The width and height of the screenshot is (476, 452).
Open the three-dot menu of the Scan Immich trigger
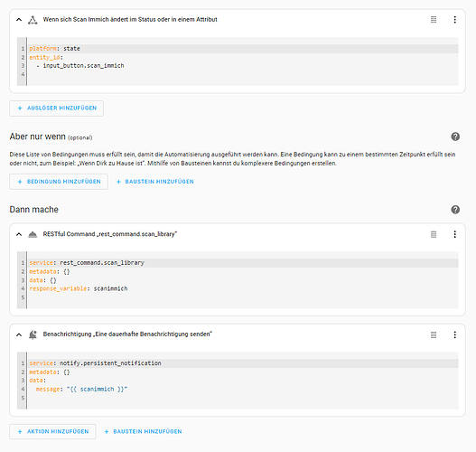(454, 20)
